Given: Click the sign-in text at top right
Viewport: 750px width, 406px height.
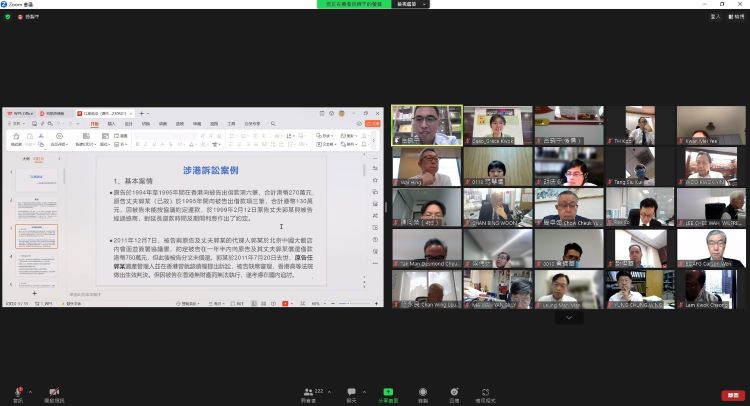Looking at the screenshot, I should point(715,17).
